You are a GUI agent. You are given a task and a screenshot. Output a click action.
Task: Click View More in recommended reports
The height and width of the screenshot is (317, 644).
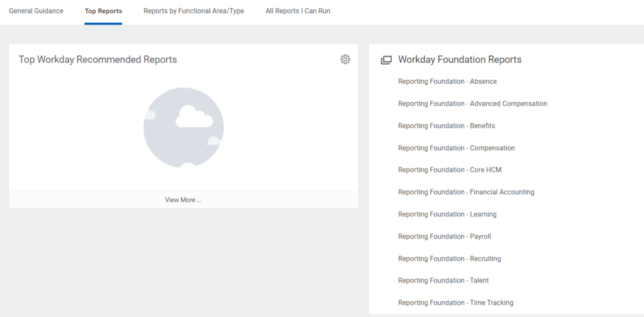[184, 200]
